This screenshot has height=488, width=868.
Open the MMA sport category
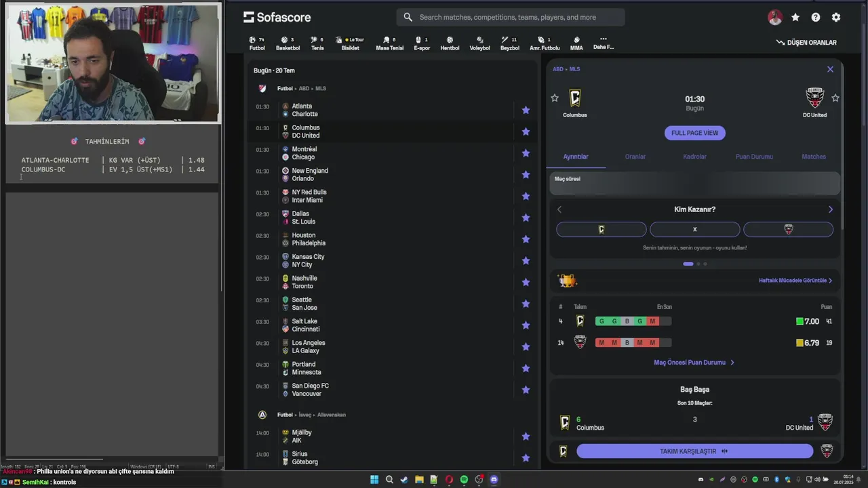(576, 43)
